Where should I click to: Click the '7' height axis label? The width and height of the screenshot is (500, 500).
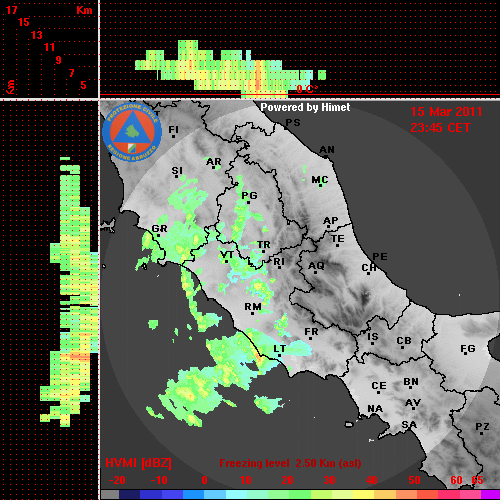pos(71,73)
